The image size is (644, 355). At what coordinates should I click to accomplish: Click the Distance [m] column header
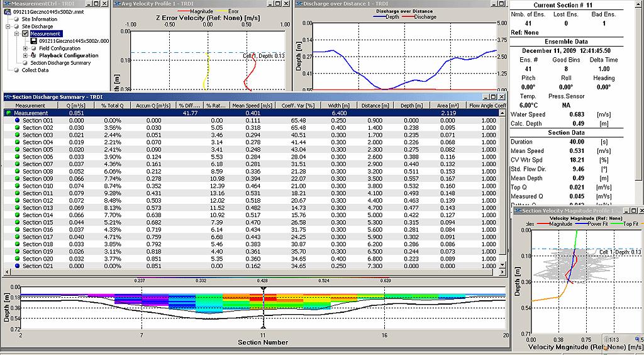pos(375,106)
